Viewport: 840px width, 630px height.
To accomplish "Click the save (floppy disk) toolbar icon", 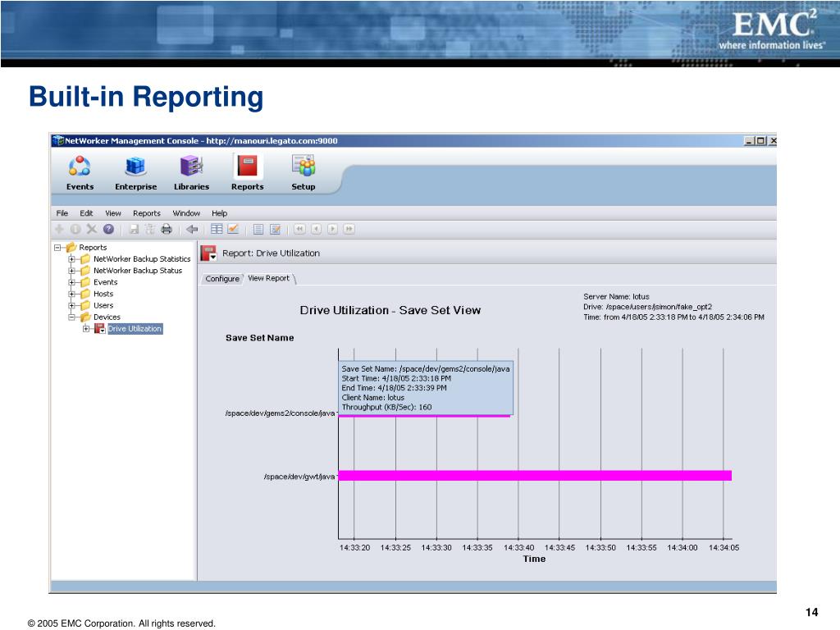I will (134, 230).
